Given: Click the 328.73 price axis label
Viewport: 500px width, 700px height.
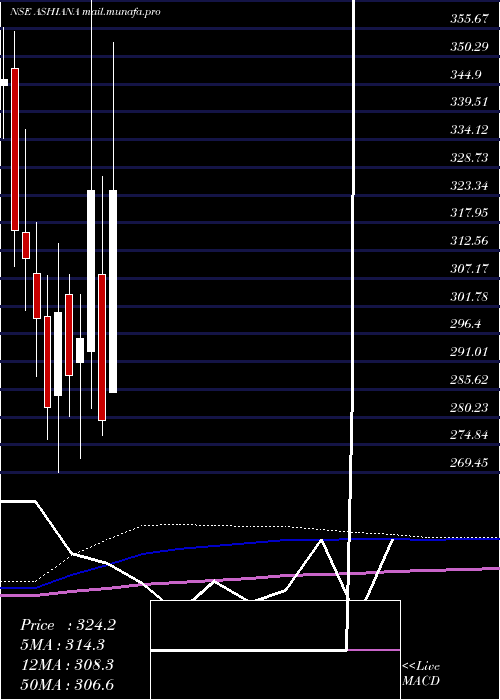Looking at the screenshot, I should tap(469, 158).
